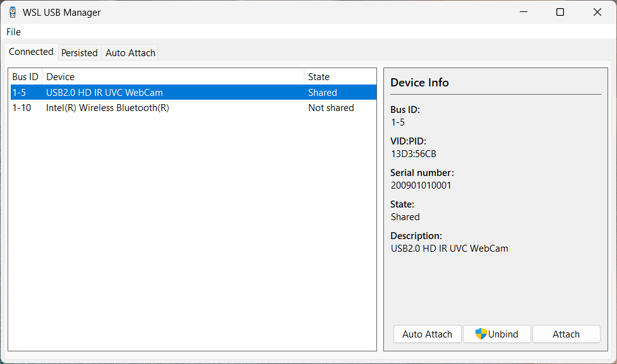Switch to the Persisted tab
Screen dimensions: 617x364
(80, 53)
